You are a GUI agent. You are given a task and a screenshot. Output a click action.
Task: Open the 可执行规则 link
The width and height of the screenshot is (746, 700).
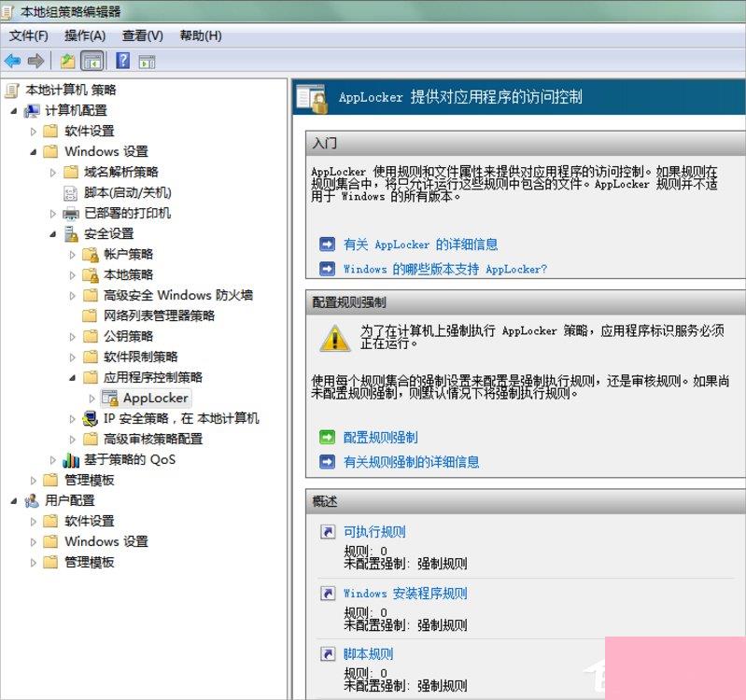coord(374,531)
